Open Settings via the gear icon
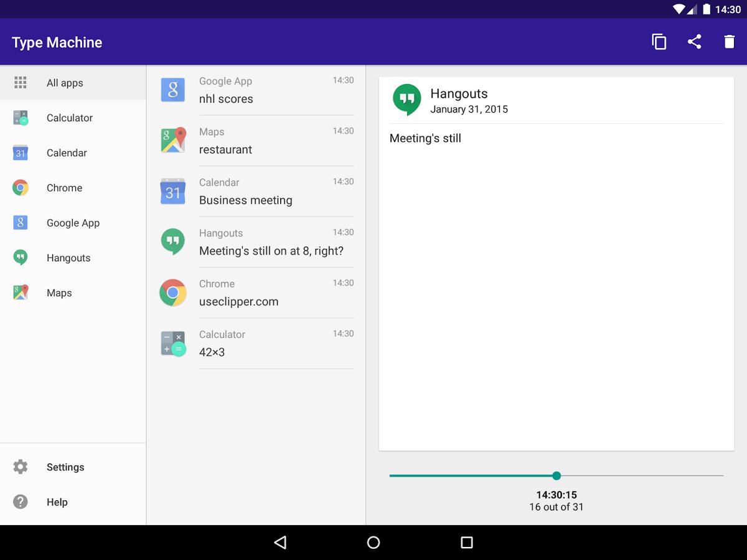 pyautogui.click(x=21, y=467)
